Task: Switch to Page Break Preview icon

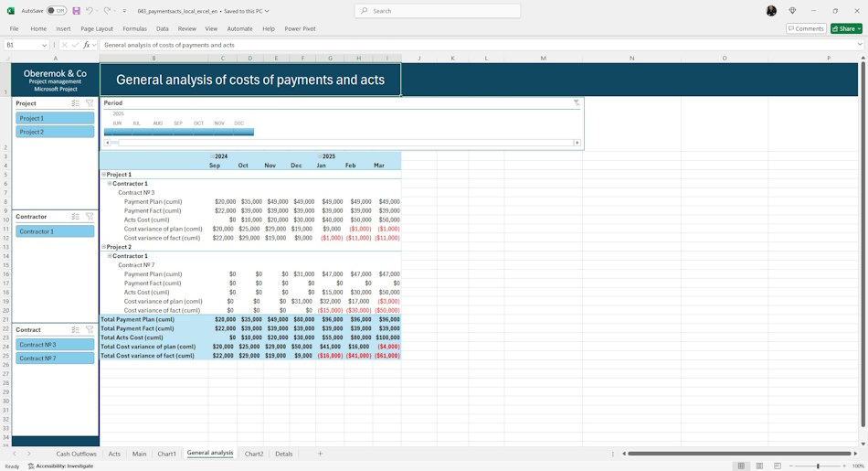Action: click(x=778, y=466)
